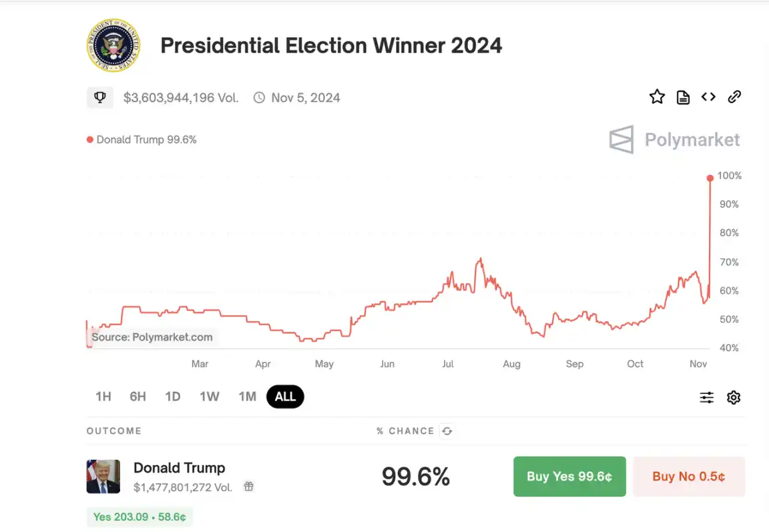Viewport: 769px width, 532px height.
Task: Copy market link via chain icon
Action: [734, 97]
